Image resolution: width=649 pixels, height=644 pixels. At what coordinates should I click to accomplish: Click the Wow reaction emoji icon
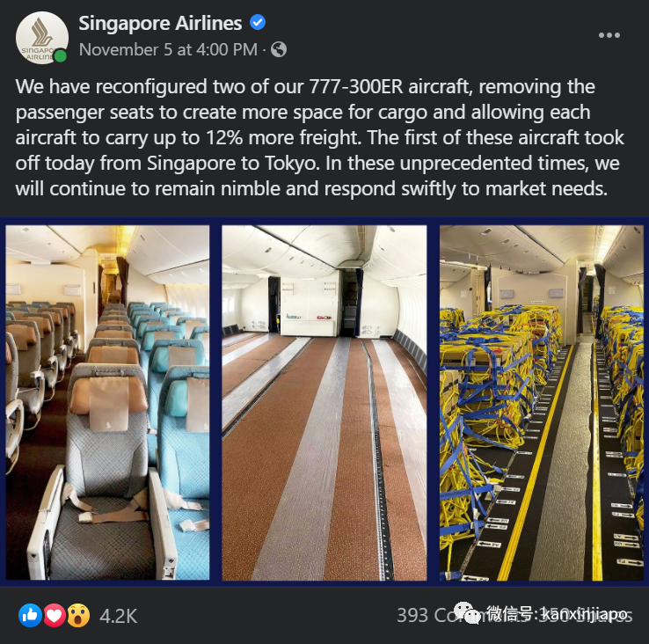(x=78, y=615)
